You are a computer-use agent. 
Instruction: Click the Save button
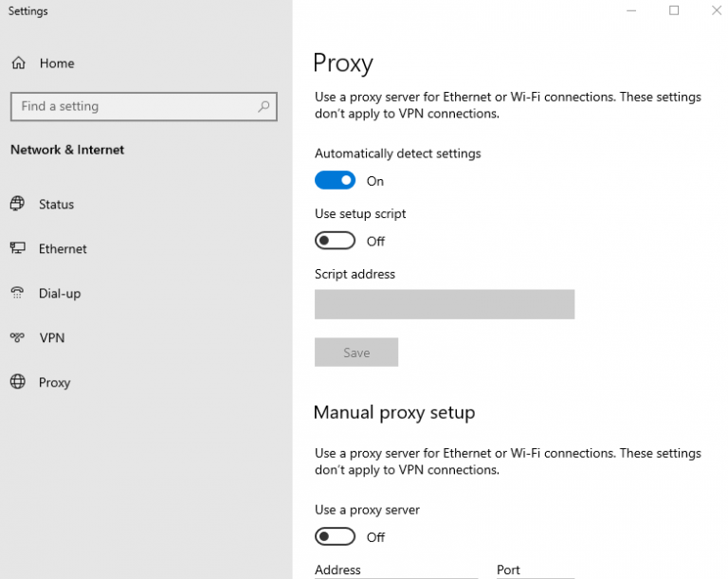point(356,353)
